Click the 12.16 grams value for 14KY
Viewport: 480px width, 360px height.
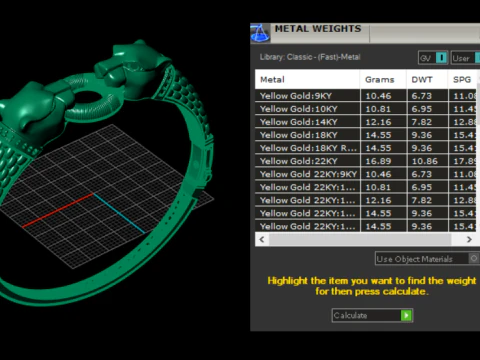[378, 122]
